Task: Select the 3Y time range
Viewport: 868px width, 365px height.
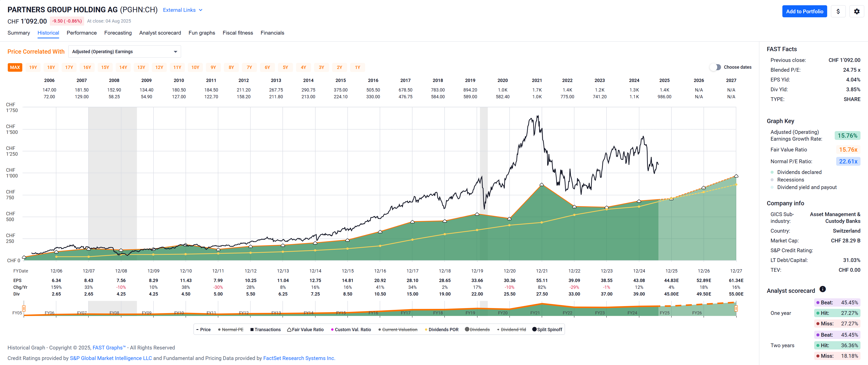Action: click(x=322, y=67)
